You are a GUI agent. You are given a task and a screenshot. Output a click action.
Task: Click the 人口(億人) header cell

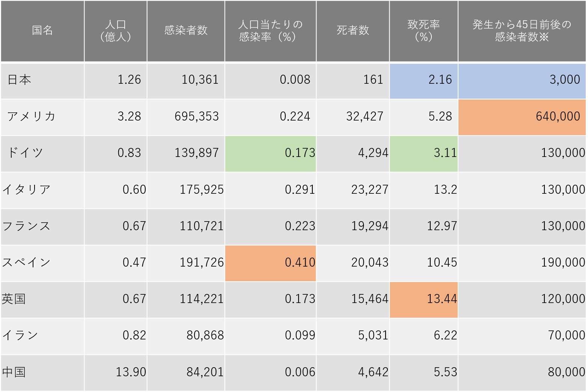pyautogui.click(x=116, y=31)
